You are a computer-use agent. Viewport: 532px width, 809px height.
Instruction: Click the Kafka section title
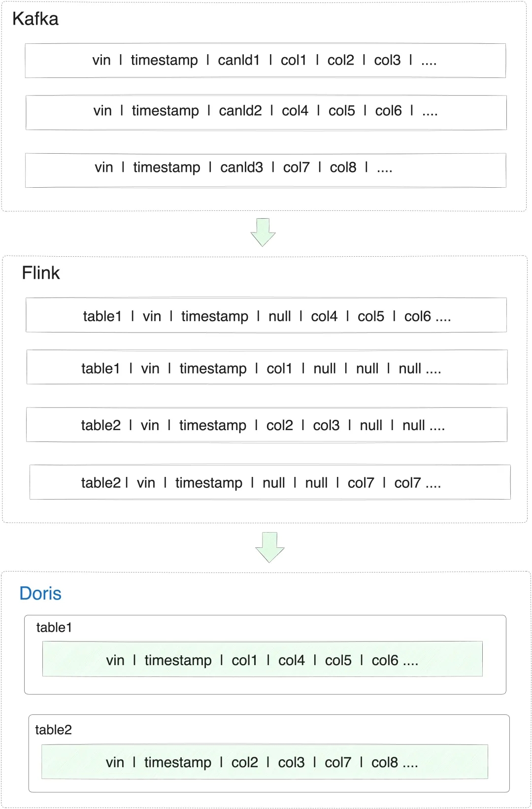(35, 19)
